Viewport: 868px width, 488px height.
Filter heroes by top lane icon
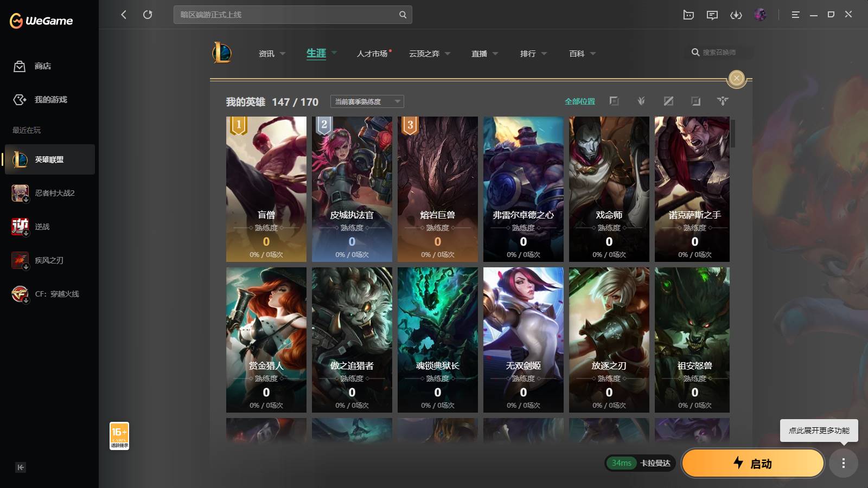tap(614, 101)
